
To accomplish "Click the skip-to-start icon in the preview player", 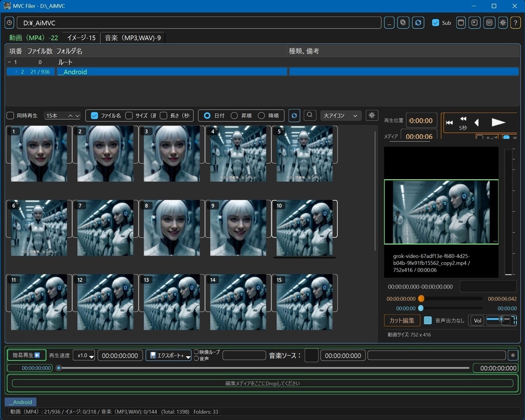I will point(449,122).
